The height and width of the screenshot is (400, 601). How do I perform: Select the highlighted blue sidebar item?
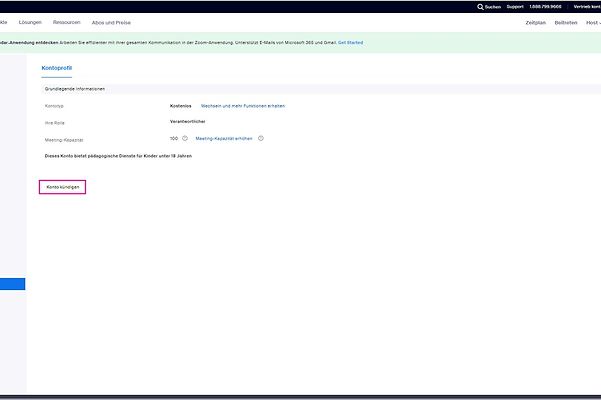click(x=12, y=284)
